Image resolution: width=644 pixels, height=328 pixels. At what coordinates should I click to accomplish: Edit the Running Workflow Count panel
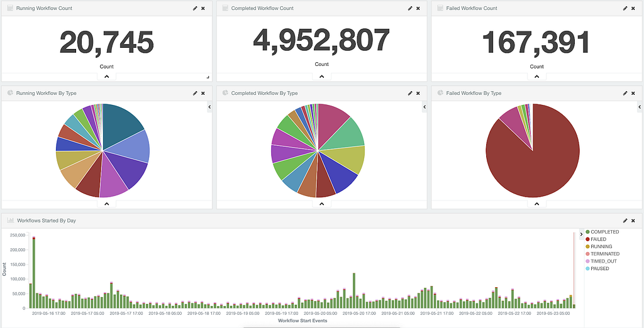[x=195, y=8]
